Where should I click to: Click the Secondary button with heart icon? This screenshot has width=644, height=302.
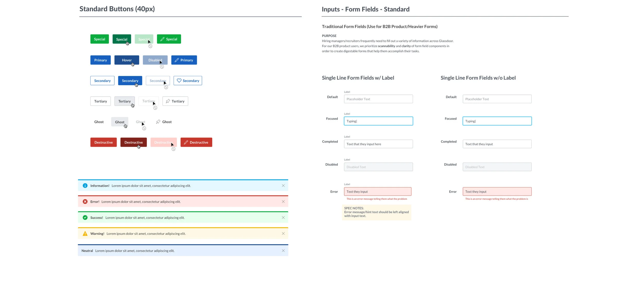pos(188,81)
